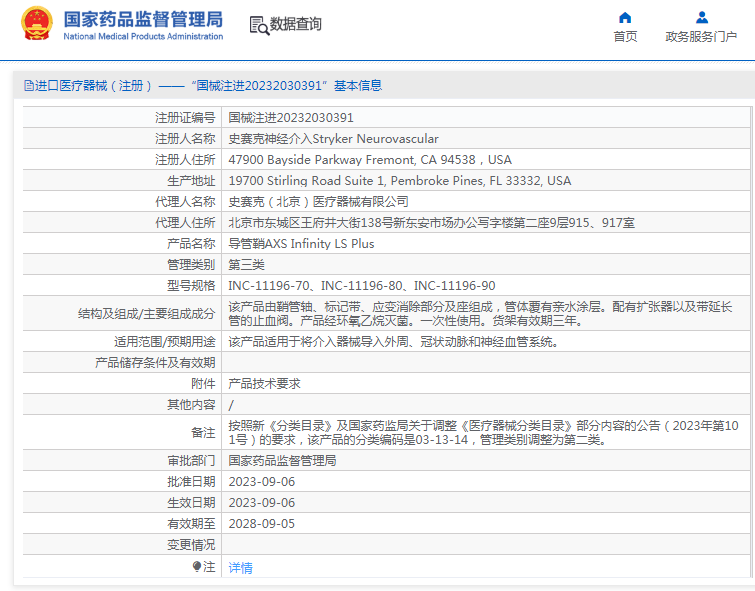Click the 政务服务门户 person icon
Screen dimensions: 755x591
click(702, 18)
